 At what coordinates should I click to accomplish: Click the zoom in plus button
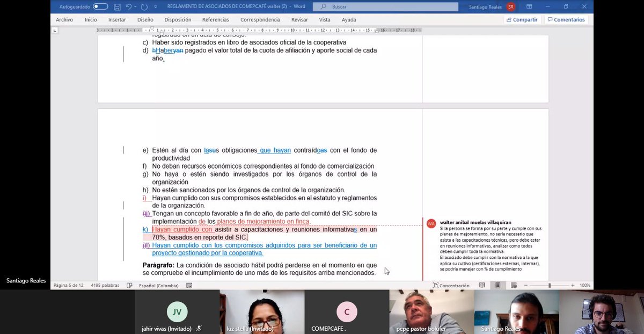tap(573, 286)
